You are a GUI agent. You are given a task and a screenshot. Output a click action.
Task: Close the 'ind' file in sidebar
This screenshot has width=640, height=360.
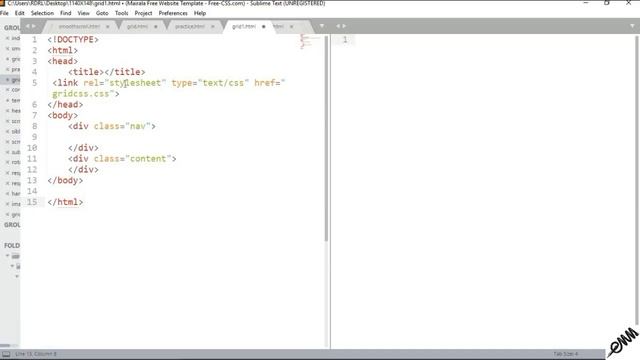point(7,38)
